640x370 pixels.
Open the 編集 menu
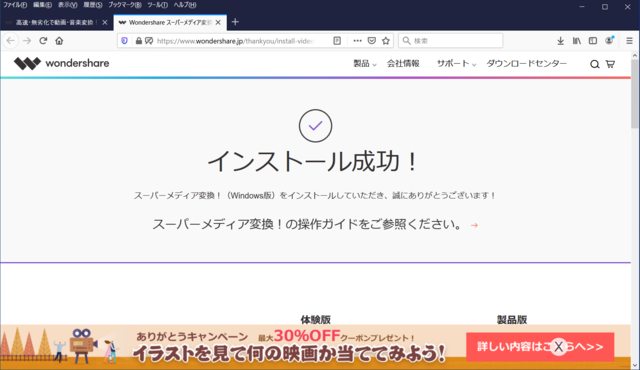(42, 5)
